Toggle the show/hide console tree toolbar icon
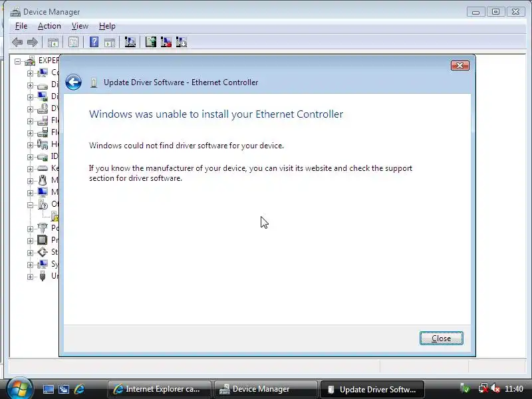The height and width of the screenshot is (399, 532). click(53, 43)
